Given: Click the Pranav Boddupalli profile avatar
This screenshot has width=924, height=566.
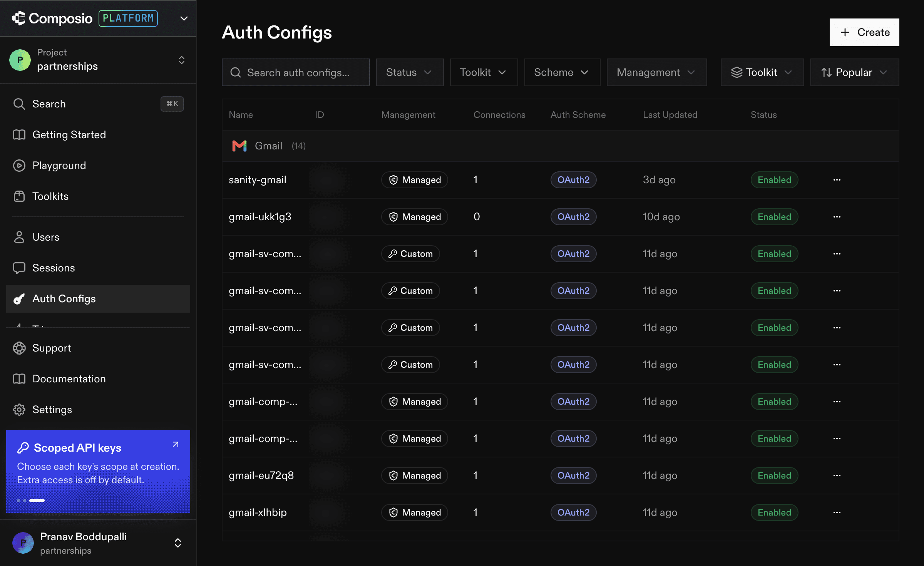Looking at the screenshot, I should pyautogui.click(x=23, y=543).
